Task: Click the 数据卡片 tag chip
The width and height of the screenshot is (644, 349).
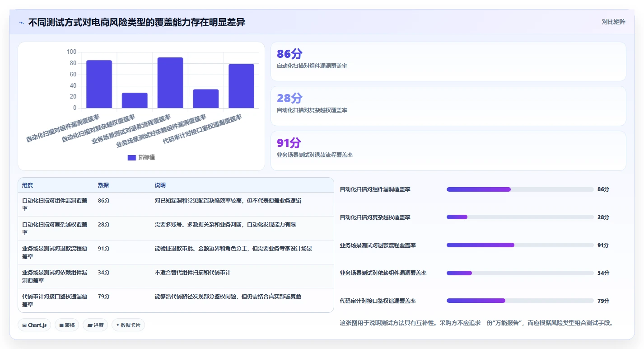Action: [x=128, y=325]
